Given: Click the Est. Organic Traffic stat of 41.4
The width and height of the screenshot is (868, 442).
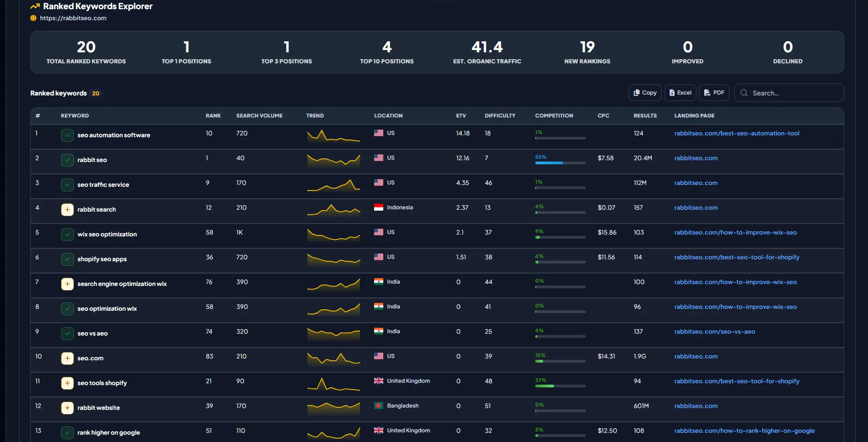Looking at the screenshot, I should 487,52.
